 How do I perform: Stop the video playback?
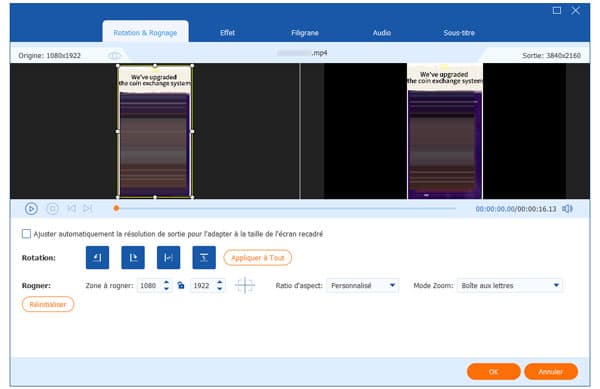pos(52,208)
